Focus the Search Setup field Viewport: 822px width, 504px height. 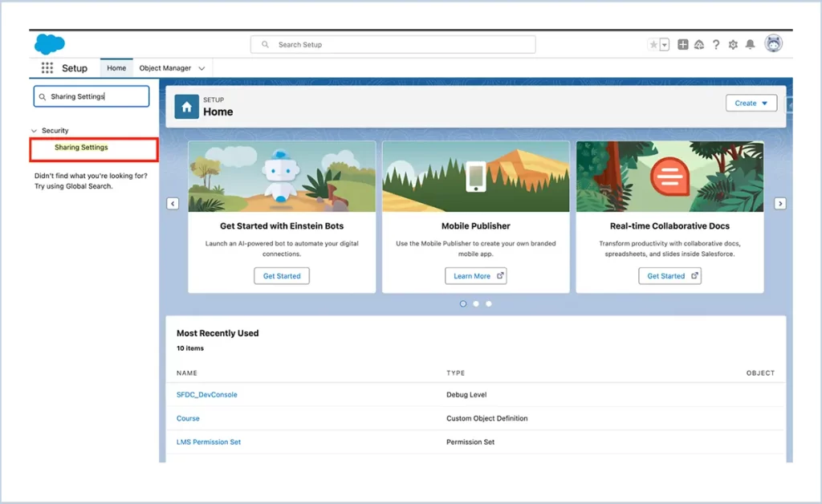click(x=393, y=44)
